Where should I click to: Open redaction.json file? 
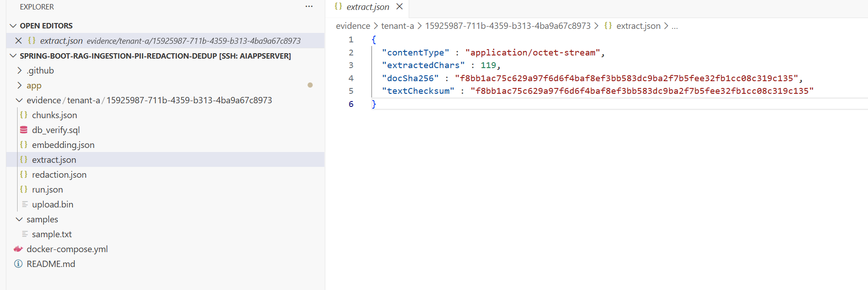(59, 175)
